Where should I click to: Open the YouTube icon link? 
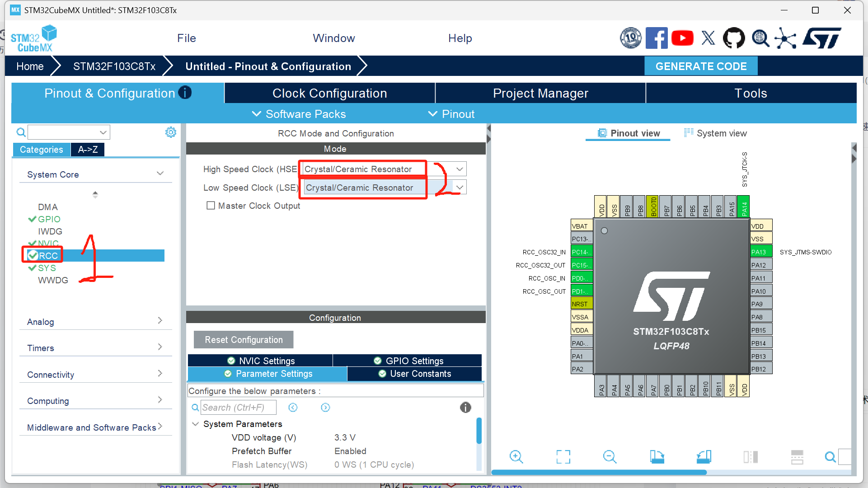pyautogui.click(x=682, y=38)
